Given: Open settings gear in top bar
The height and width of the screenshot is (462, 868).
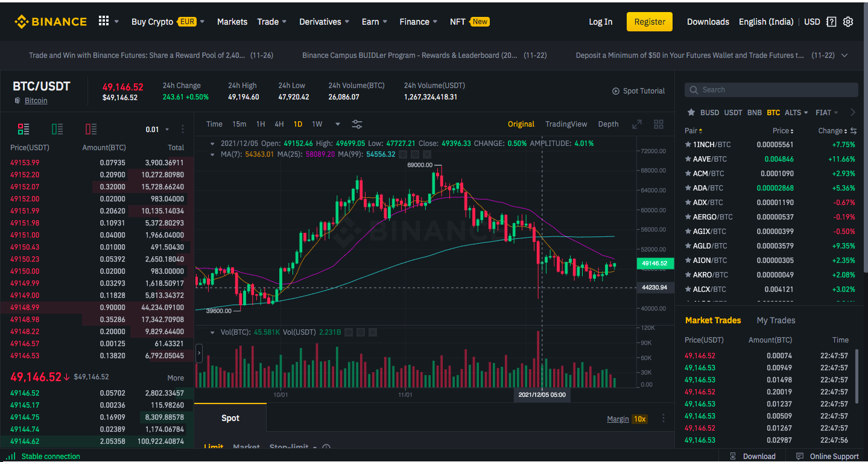Looking at the screenshot, I should pyautogui.click(x=848, y=22).
